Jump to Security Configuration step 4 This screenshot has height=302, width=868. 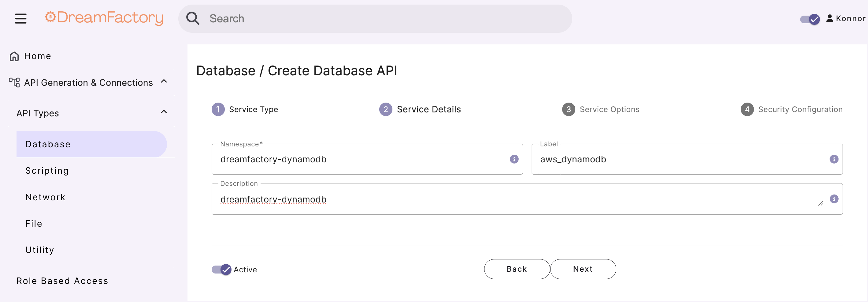(x=747, y=109)
